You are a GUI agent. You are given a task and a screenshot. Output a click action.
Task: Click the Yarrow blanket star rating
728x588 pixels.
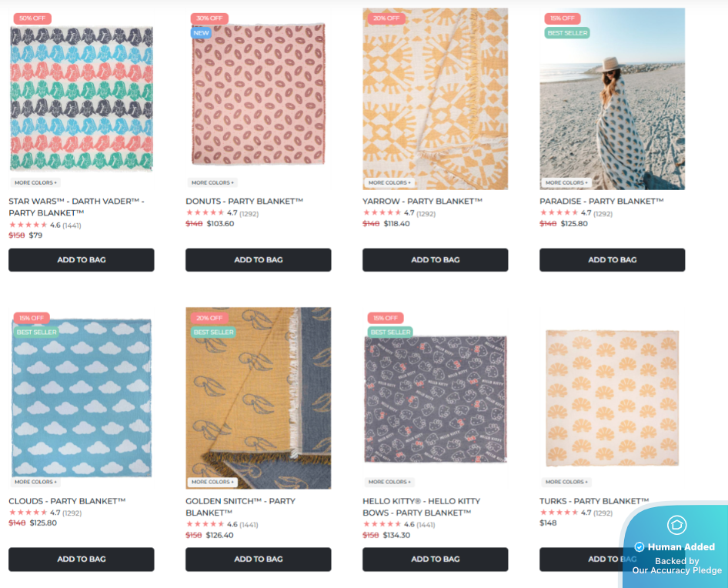tap(382, 213)
